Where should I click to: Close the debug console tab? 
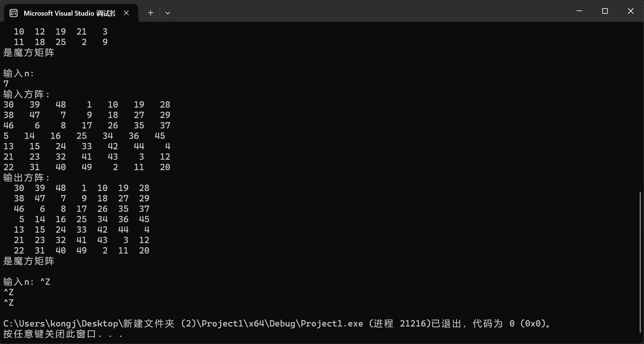click(126, 13)
